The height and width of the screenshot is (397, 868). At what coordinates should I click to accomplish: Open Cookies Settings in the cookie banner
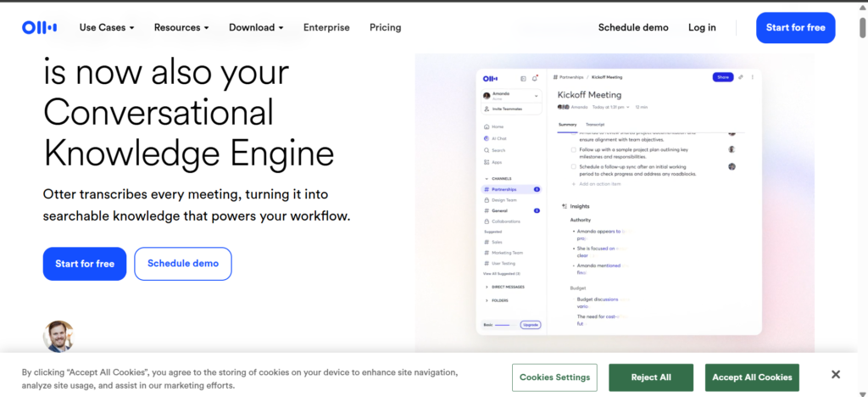tap(554, 377)
